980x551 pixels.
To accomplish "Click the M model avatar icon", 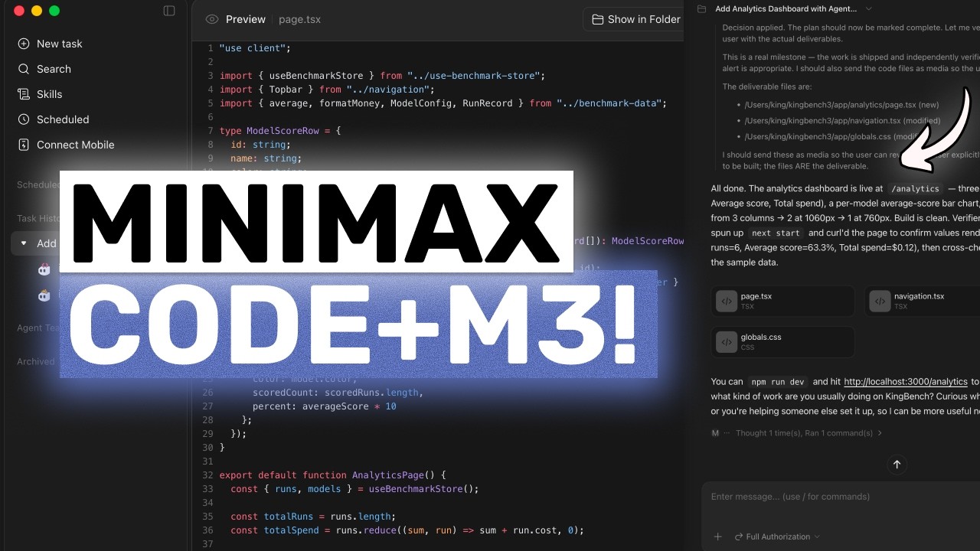I will pos(715,433).
